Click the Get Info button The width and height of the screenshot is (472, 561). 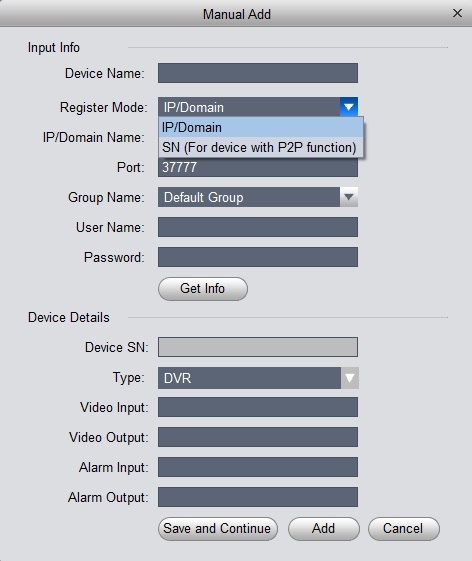(203, 288)
